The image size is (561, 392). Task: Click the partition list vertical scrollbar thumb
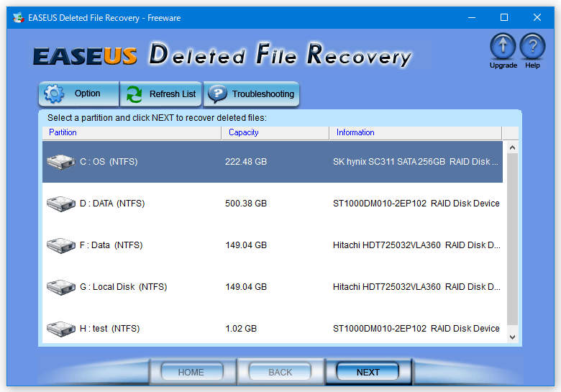(x=512, y=239)
